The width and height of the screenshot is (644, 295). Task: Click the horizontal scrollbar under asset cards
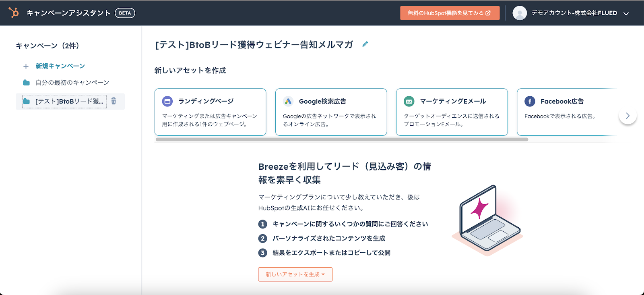tap(342, 139)
